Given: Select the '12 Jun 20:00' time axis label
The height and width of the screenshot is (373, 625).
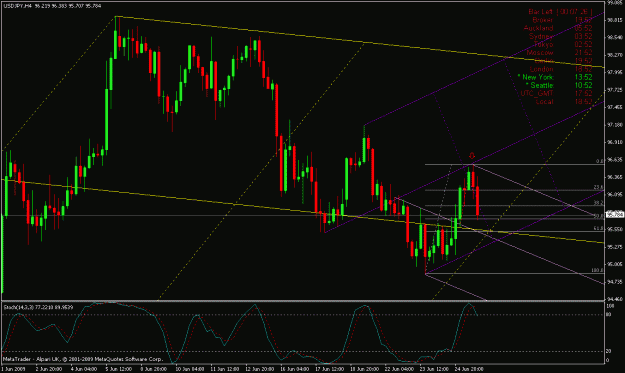Looking at the screenshot, I should [x=260, y=369].
